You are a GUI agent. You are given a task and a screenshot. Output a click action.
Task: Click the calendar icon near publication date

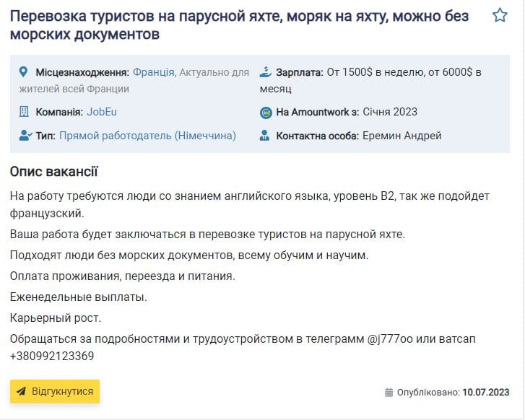pos(389,393)
